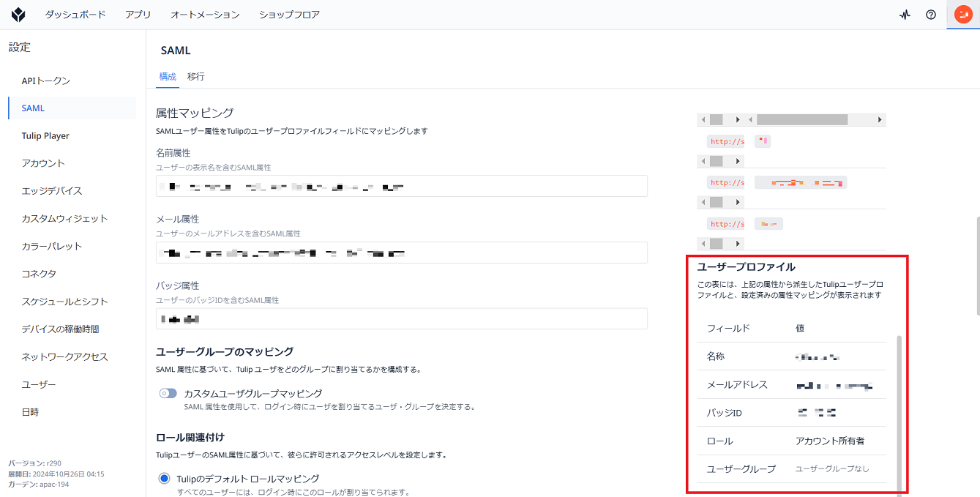980x497 pixels.
Task: Click the ユーザープロファイル heading
Action: pos(747,267)
